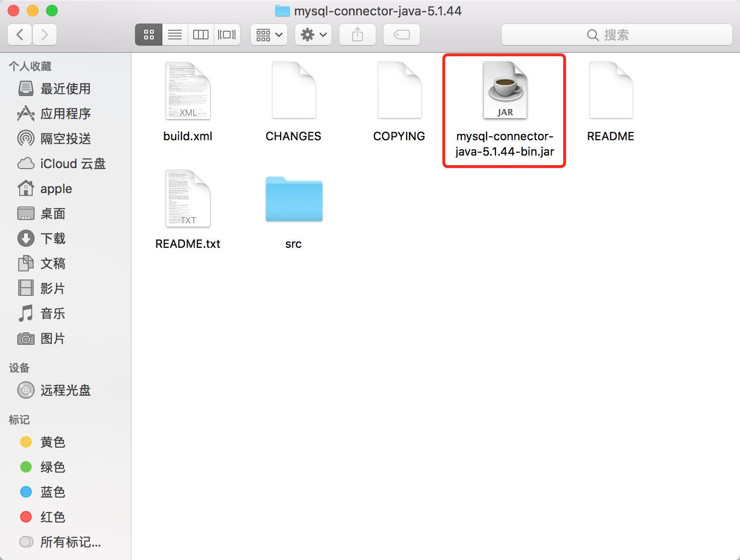Click the jar file name label
Screen dimensions: 740x560
coord(505,144)
